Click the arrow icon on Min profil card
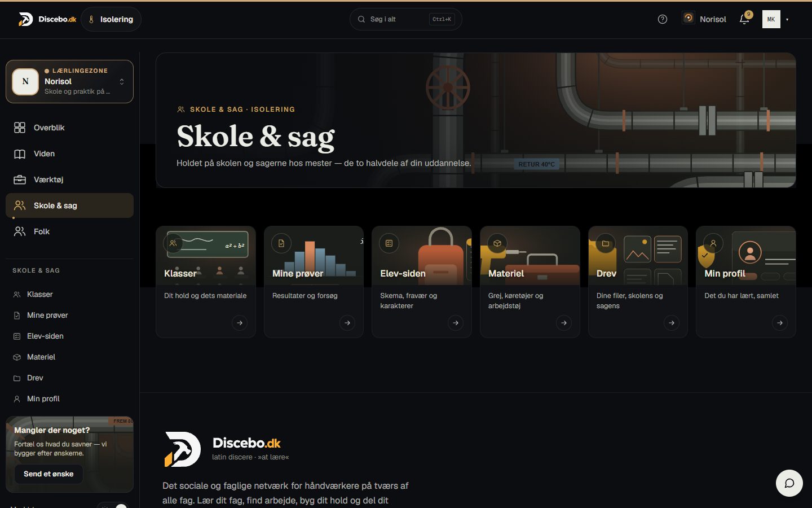812x508 pixels. 780,323
